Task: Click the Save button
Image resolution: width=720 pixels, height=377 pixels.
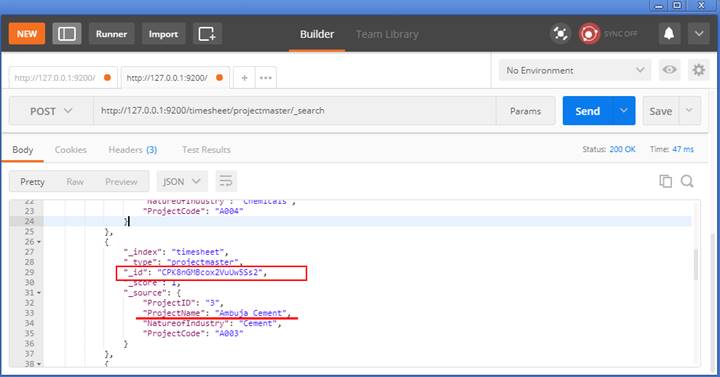Action: coord(660,111)
